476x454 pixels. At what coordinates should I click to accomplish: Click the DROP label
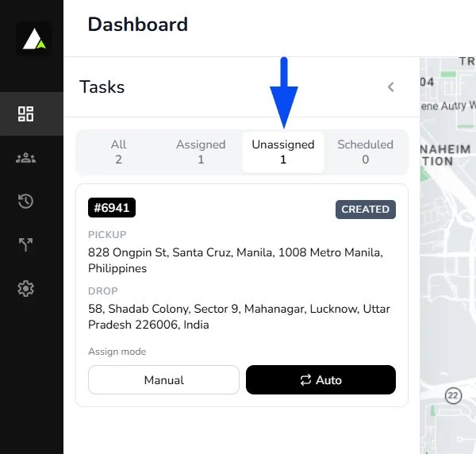click(103, 291)
